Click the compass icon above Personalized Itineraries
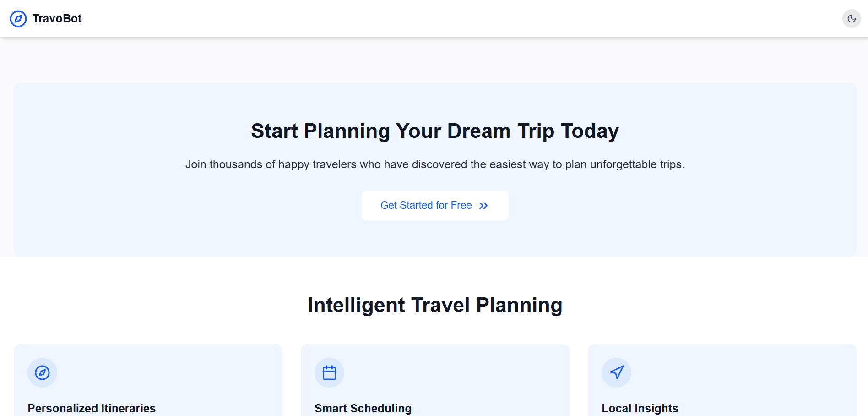The width and height of the screenshot is (868, 416). tap(42, 372)
